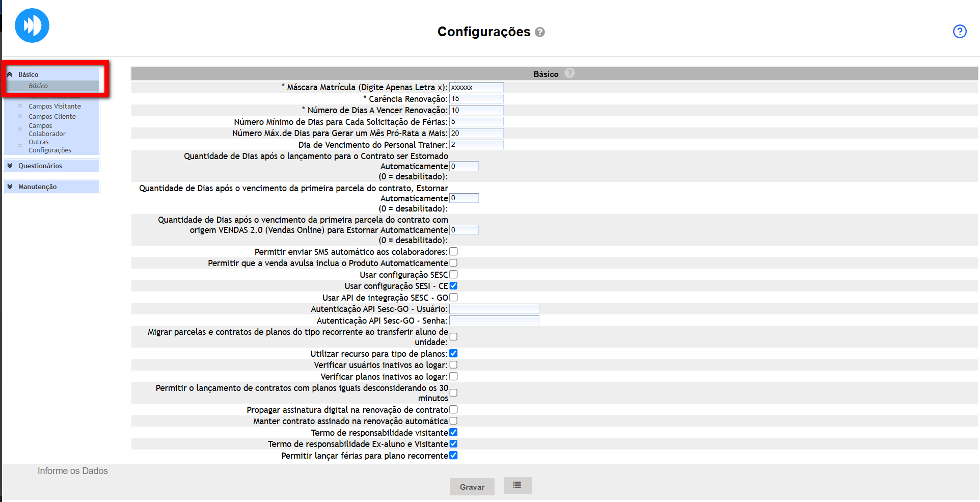
Task: Uncheck Usar configuração SESI - CE
Action: tap(453, 286)
